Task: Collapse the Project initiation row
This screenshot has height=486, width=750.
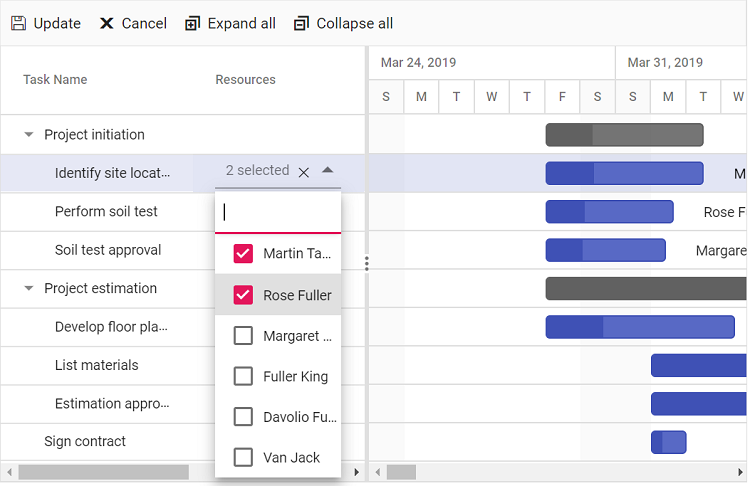Action: tap(29, 135)
